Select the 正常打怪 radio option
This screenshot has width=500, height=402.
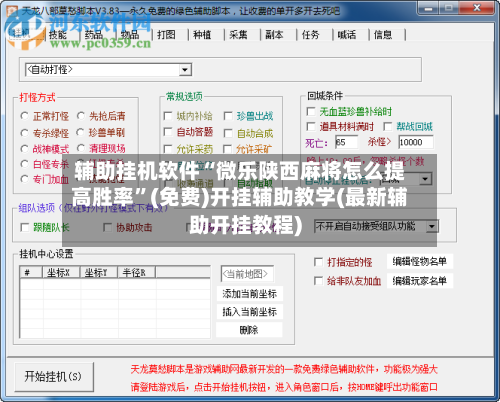click(x=24, y=116)
